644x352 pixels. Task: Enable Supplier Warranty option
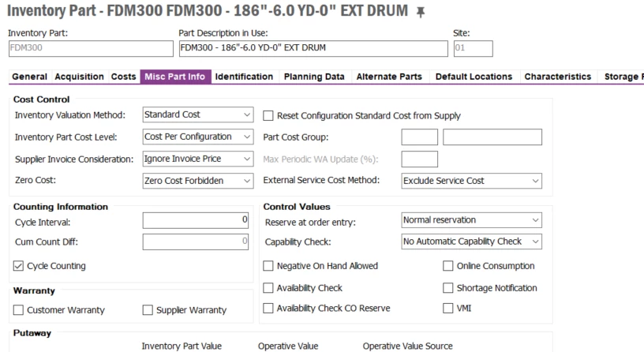point(146,309)
